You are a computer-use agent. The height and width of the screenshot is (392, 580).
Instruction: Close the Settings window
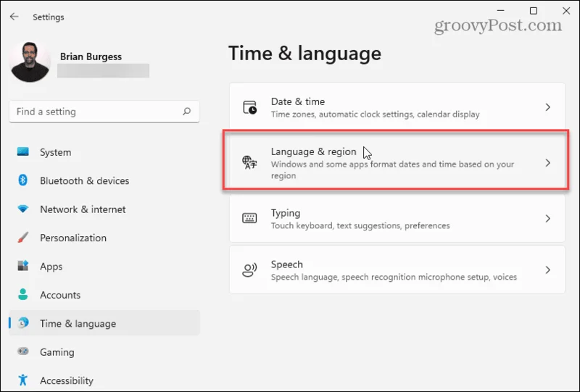pos(566,11)
